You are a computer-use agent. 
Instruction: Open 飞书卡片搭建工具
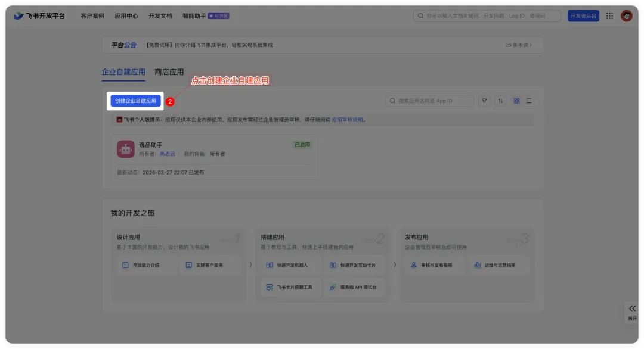292,288
